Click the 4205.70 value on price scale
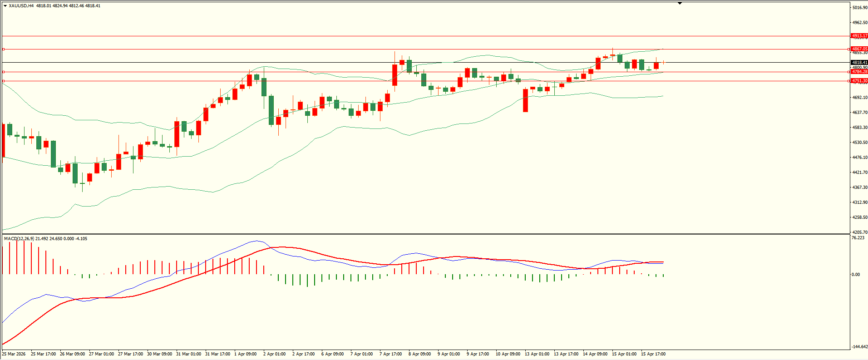 pyautogui.click(x=859, y=232)
